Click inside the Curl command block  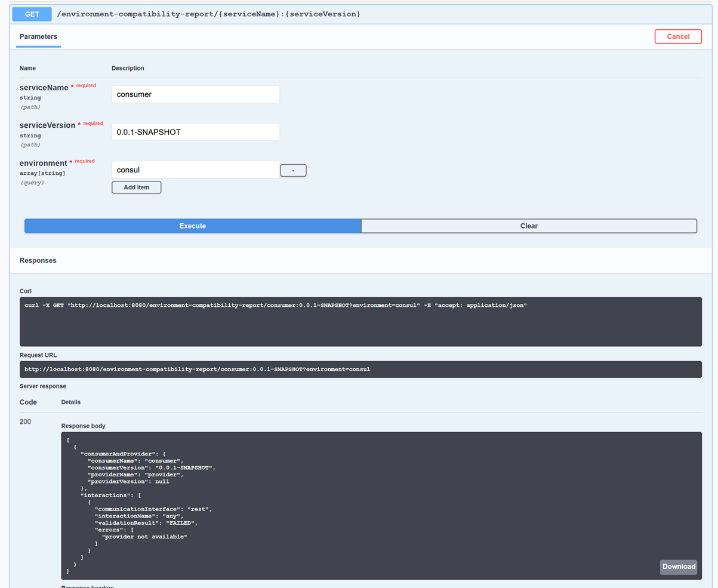pos(360,321)
